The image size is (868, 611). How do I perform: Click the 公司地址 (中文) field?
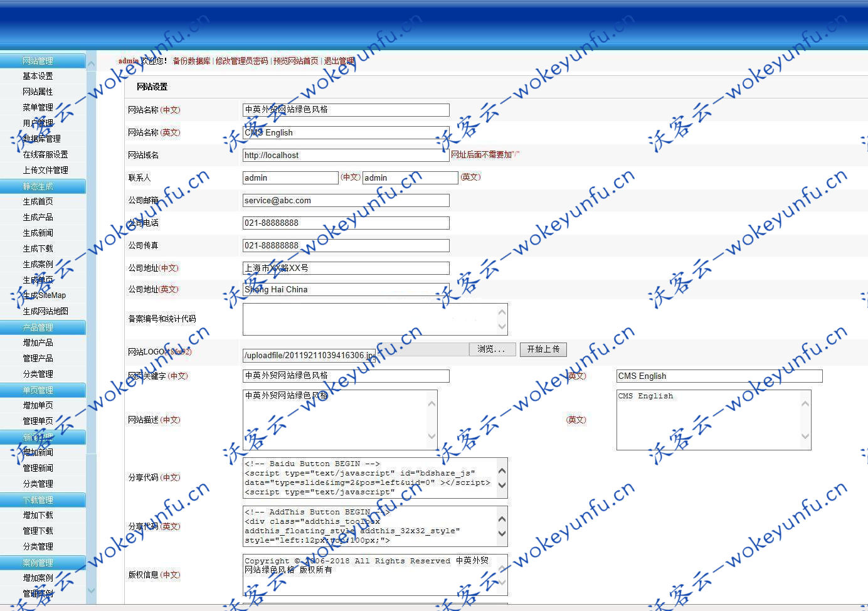[x=346, y=268]
